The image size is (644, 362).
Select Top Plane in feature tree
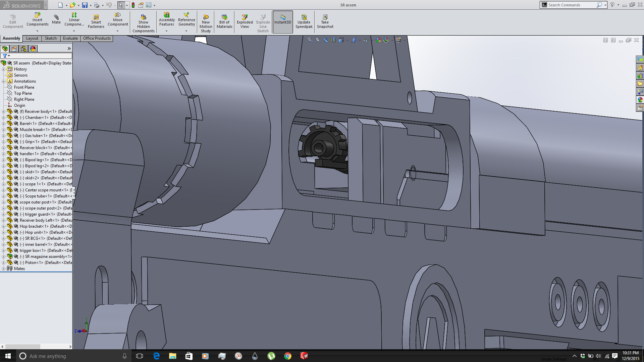coord(23,93)
